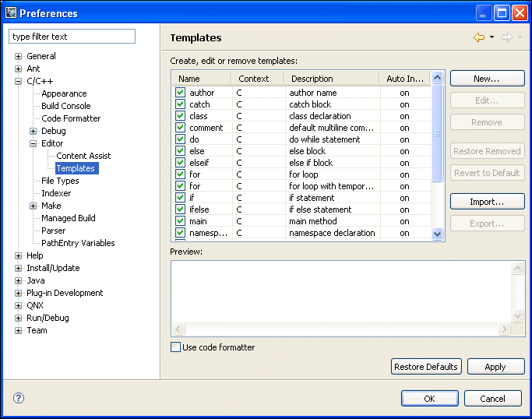Click the back navigation arrow icon

pyautogui.click(x=478, y=37)
